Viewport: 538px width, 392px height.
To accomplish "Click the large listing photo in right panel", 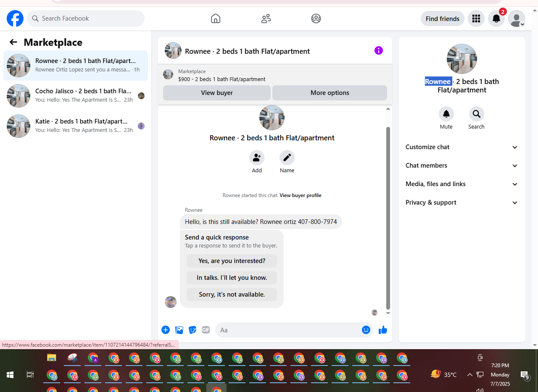I will 462,59.
